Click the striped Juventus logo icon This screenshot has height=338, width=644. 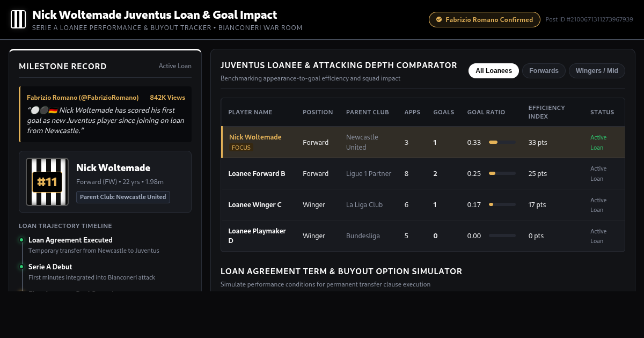pos(18,19)
